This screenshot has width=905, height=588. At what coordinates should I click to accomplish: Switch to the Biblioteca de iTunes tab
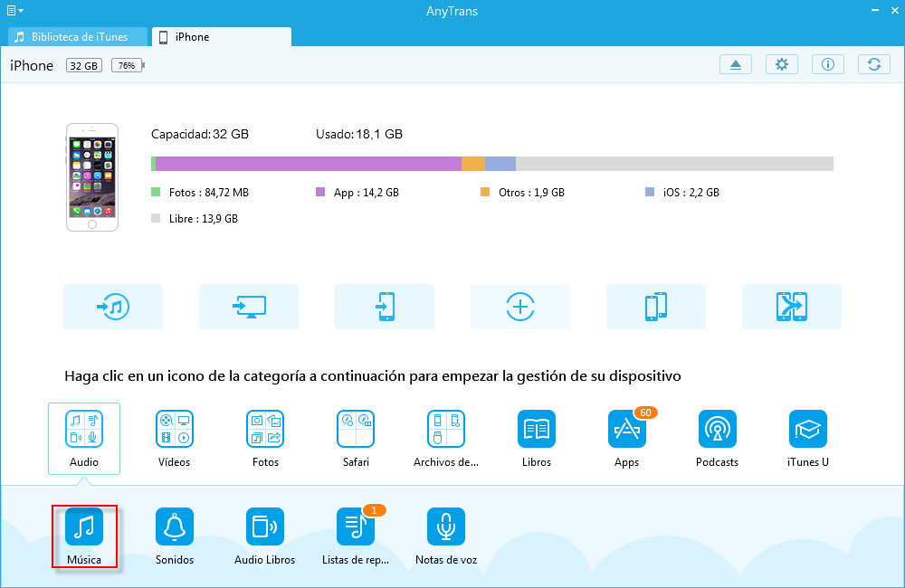coord(78,36)
